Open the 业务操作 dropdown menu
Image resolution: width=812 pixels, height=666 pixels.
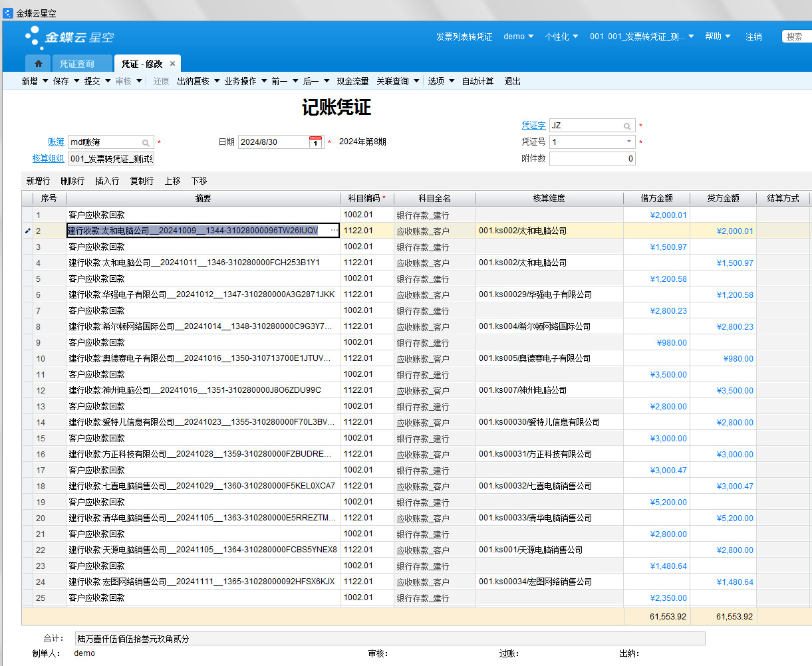pyautogui.click(x=245, y=81)
